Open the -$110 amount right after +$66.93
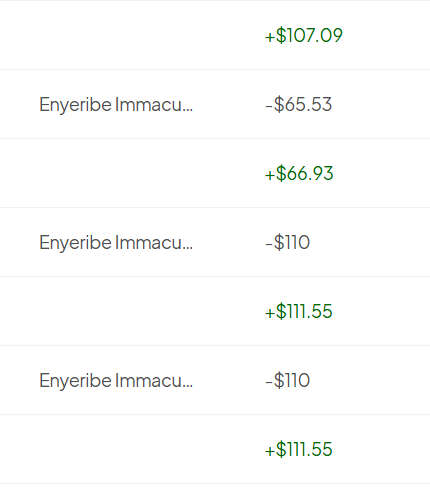 (288, 242)
